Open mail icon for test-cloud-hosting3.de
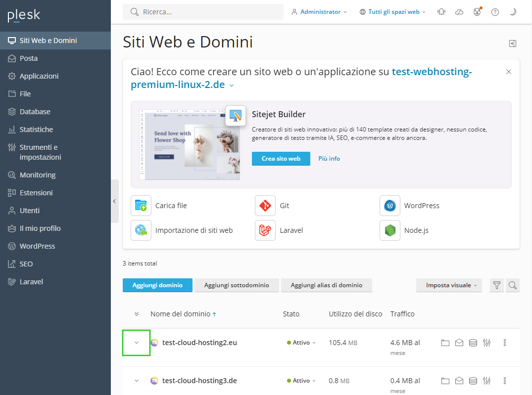 pyautogui.click(x=459, y=381)
